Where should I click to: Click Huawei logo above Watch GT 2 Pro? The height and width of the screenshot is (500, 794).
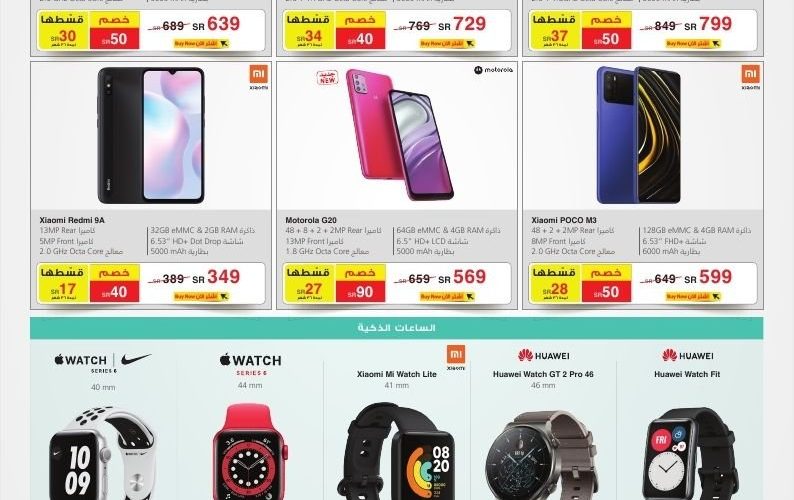(543, 356)
